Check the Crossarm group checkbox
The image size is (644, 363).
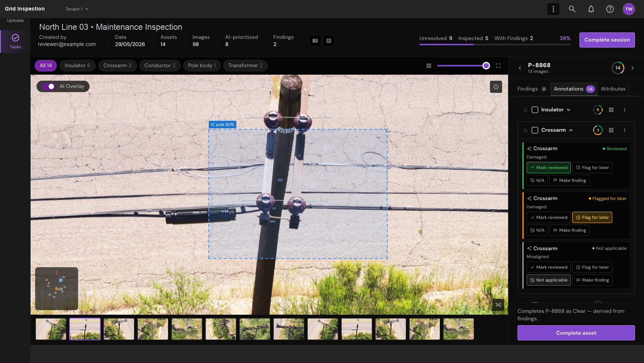click(535, 130)
